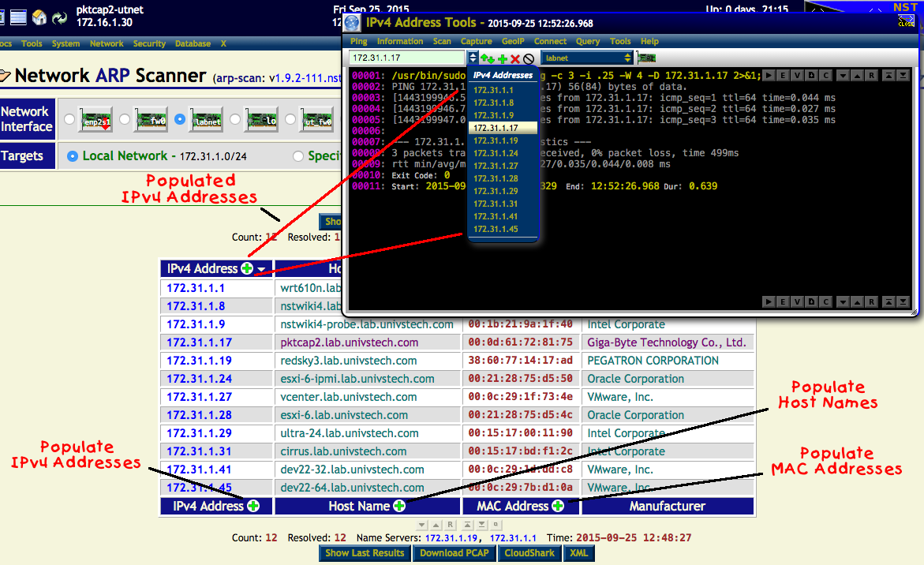
Task: Open the labnet interface dropdown
Action: (x=587, y=58)
